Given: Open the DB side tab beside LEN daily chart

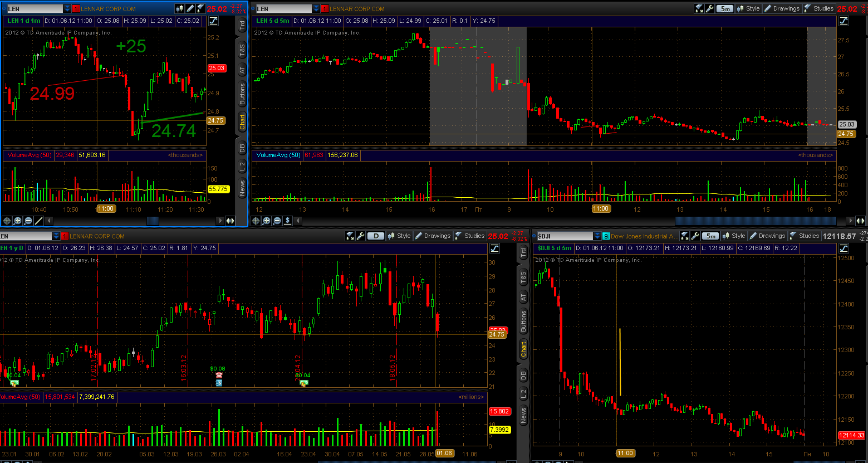Looking at the screenshot, I should pyautogui.click(x=523, y=376).
